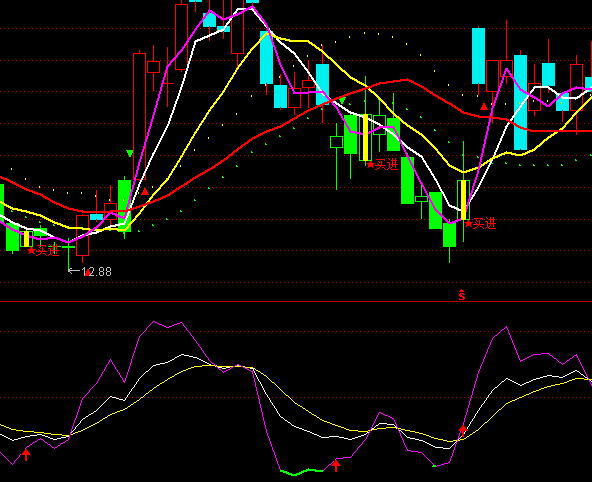Click the rightmost red up arrow at the indicator crossover
This screenshot has width=592, height=482.
pyautogui.click(x=462, y=431)
